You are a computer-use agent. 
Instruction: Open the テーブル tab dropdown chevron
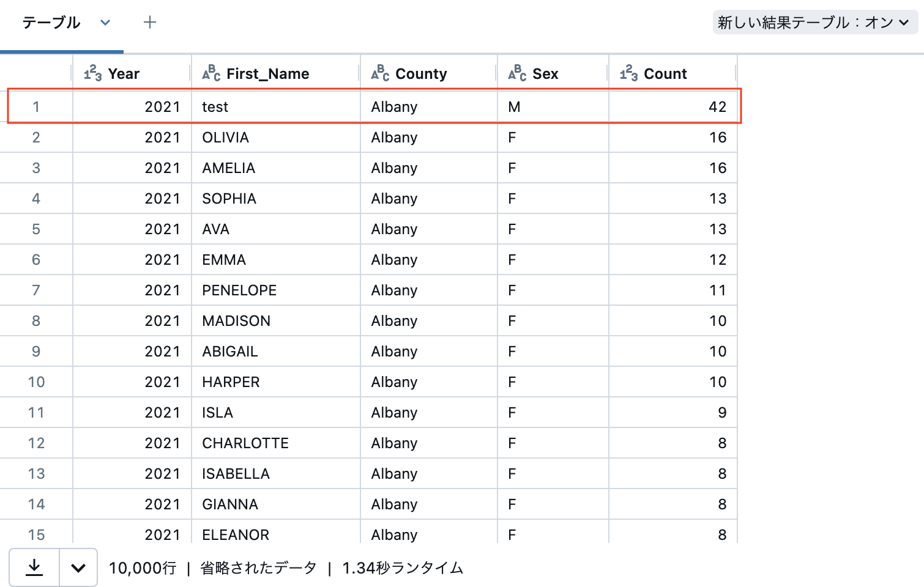(x=105, y=23)
